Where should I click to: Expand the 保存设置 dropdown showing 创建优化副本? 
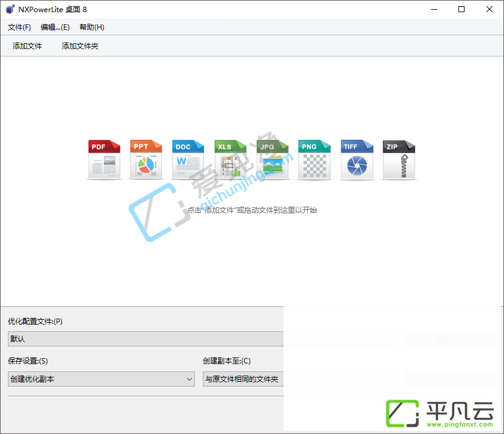coord(101,379)
